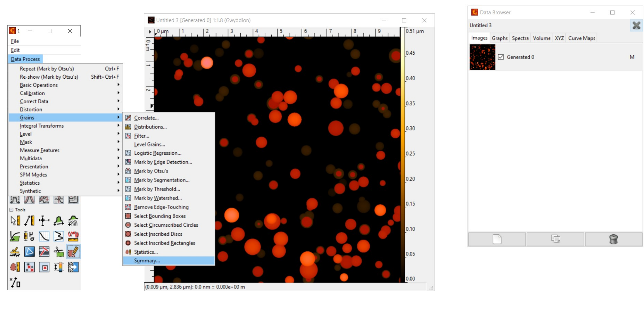
Task: Close file Untitled 3 with X icon
Action: 636,25
